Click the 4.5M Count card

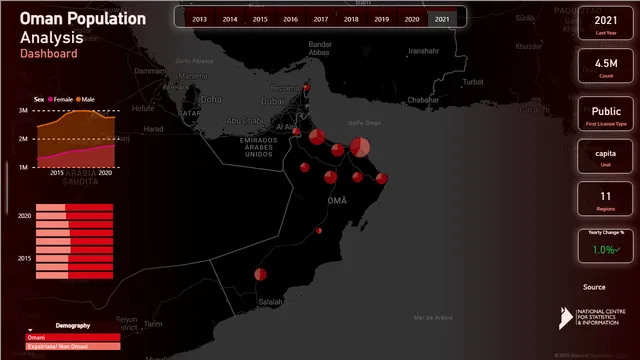click(x=606, y=66)
